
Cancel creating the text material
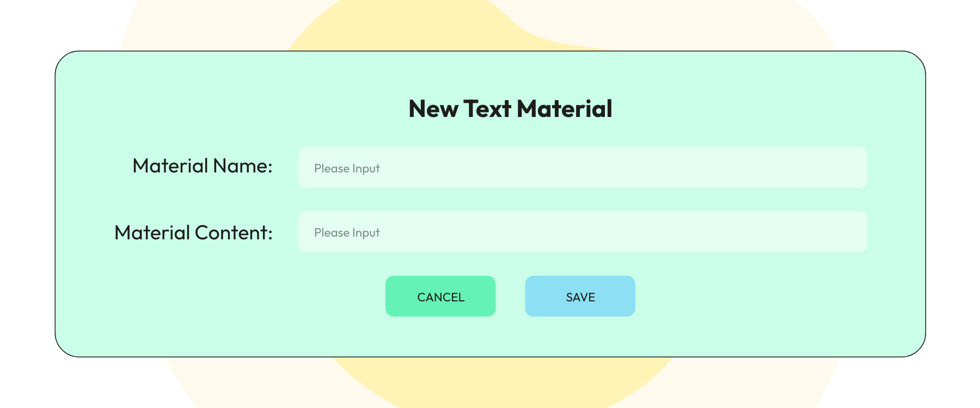[440, 296]
